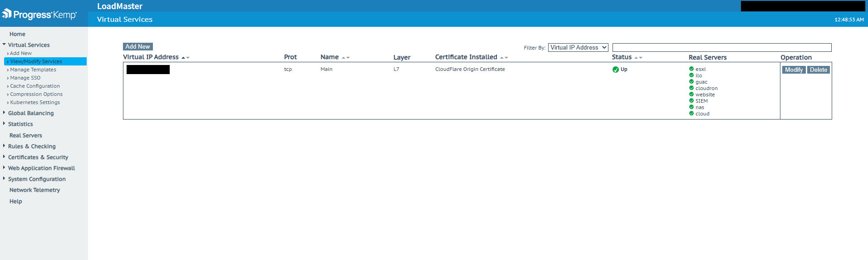Click the green status icon beside esxi
This screenshot has height=260, width=868.
click(691, 69)
